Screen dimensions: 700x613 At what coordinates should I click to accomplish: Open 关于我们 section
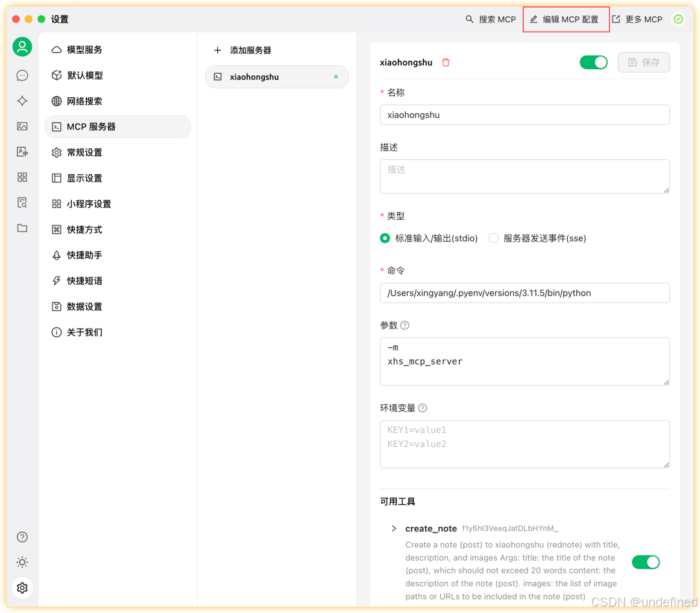pyautogui.click(x=118, y=332)
